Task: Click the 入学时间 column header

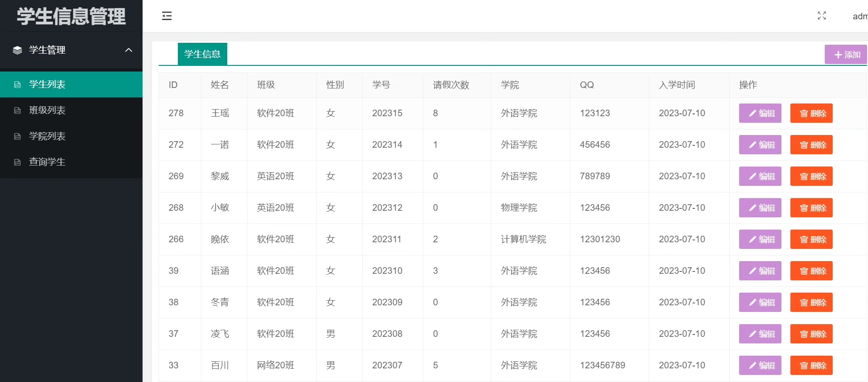Action: pyautogui.click(x=677, y=85)
